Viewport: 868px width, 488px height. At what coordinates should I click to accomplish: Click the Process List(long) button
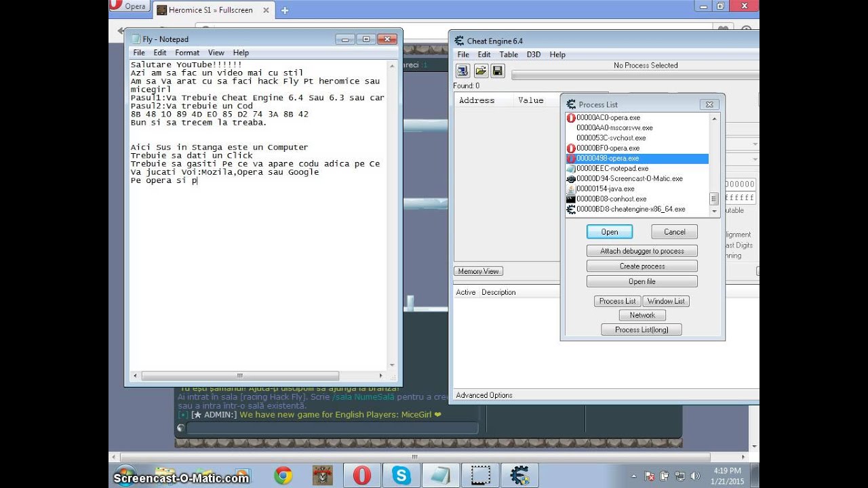(642, 330)
